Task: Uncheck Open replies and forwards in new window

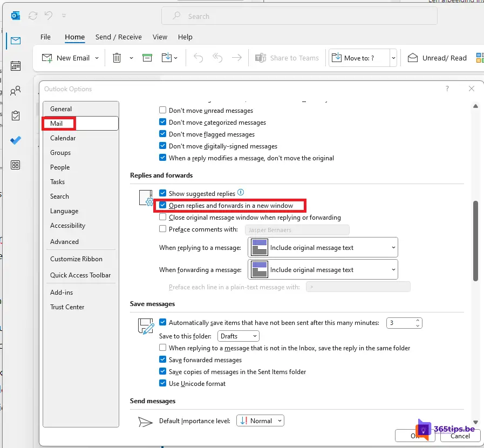Action: (x=163, y=206)
